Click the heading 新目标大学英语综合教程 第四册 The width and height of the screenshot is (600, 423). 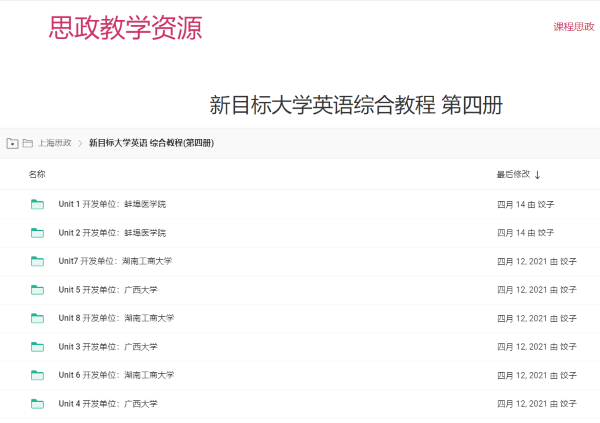pos(356,105)
